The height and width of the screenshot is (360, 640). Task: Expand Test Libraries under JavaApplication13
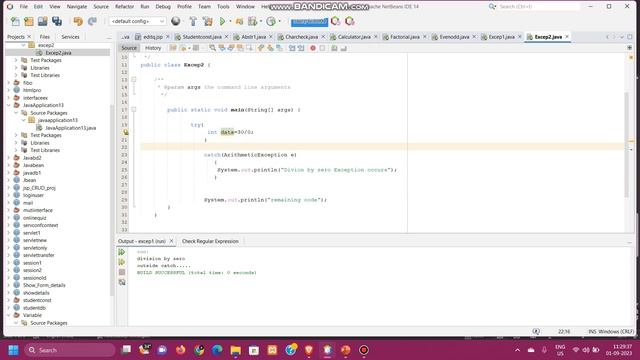pos(16,150)
